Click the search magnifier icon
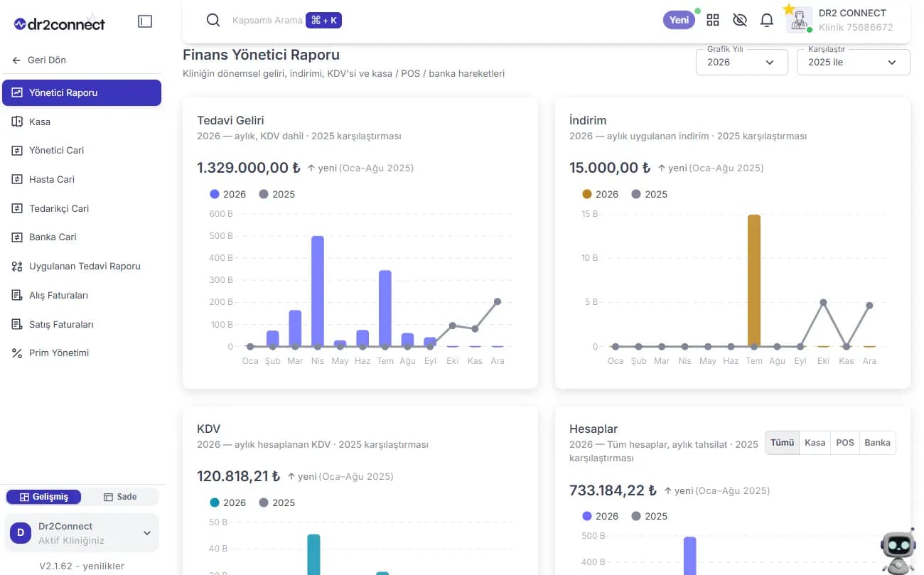This screenshot has width=924, height=575. click(x=213, y=20)
